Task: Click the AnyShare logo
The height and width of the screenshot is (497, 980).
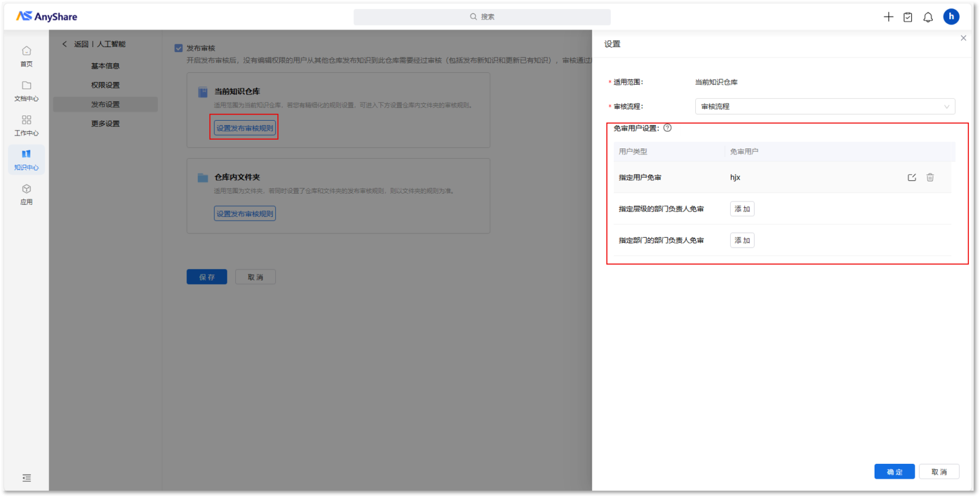Action: [x=47, y=17]
